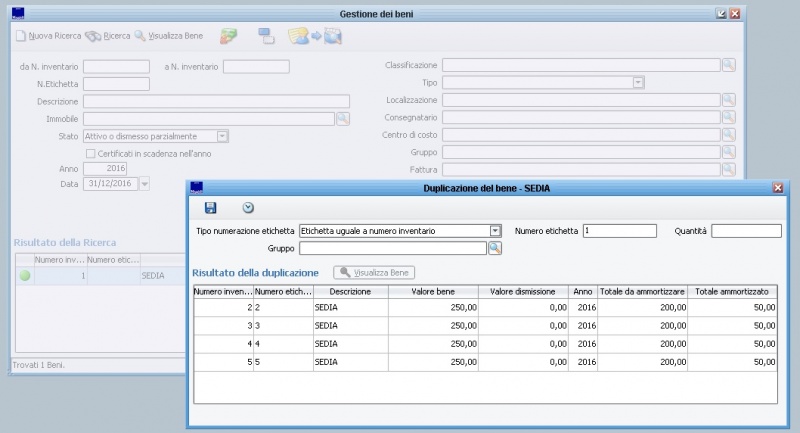The height and width of the screenshot is (433, 800).
Task: Click the blue overlapping windows toolbar icon
Action: pyautogui.click(x=267, y=36)
